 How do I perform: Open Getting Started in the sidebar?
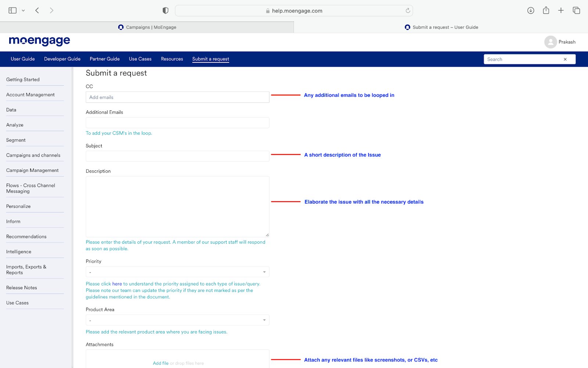click(x=23, y=79)
